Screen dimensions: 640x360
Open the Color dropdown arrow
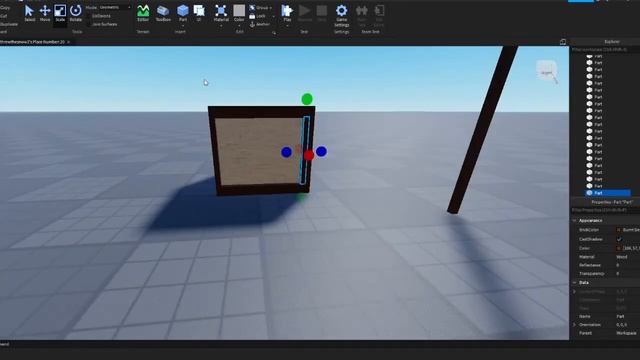coord(239,25)
